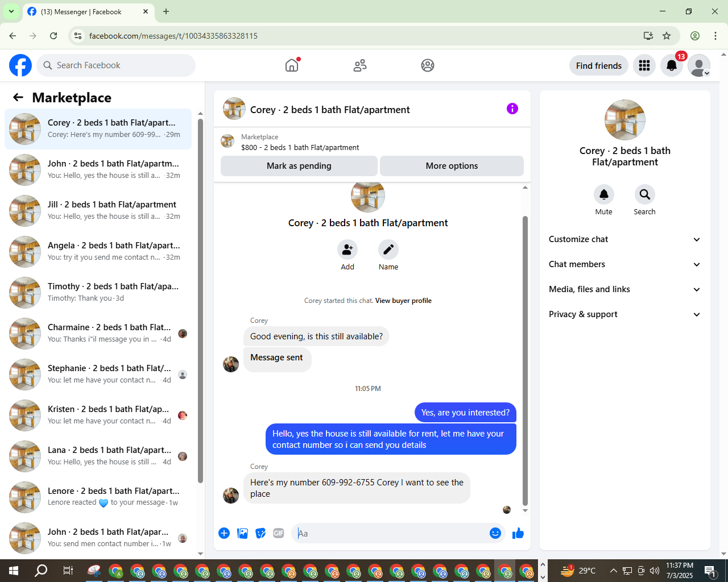Image resolution: width=728 pixels, height=582 pixels.
Task: Open the Charmaine conversation
Action: pos(98,334)
